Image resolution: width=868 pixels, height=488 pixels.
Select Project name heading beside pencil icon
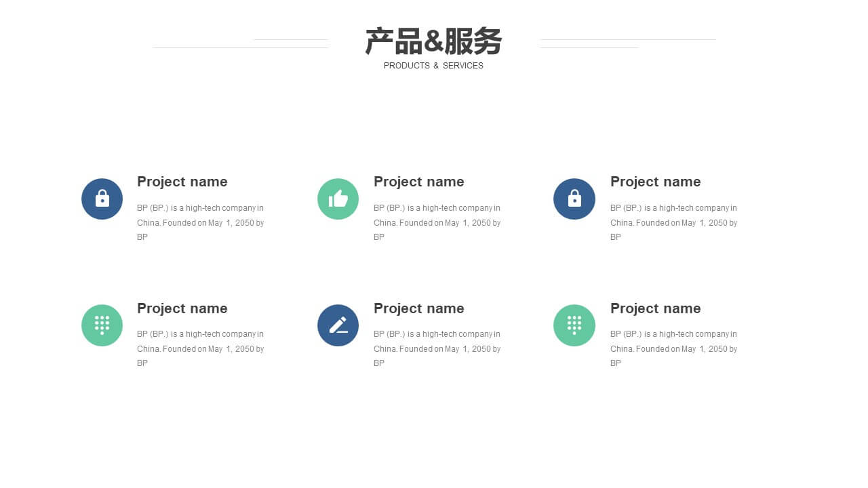[x=419, y=308]
